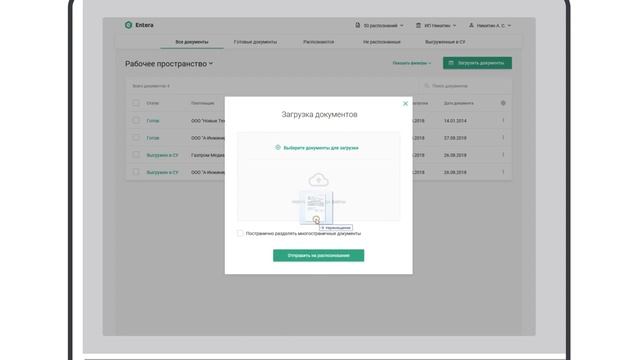This screenshot has height=360, width=640.
Task: Click the Газпром Медиа supplier cell
Action: coord(208,155)
